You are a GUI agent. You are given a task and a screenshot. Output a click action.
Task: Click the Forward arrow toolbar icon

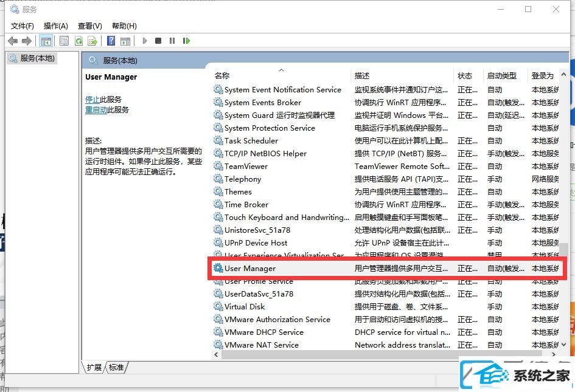26,41
